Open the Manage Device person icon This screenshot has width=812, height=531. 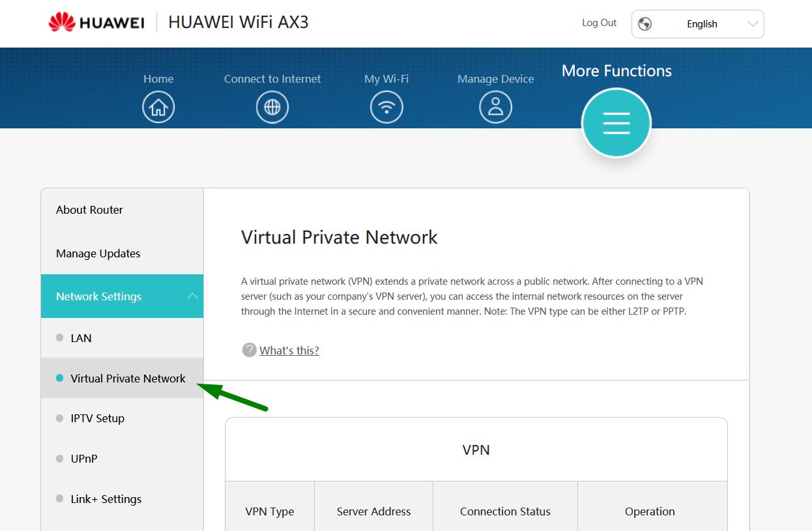point(495,107)
